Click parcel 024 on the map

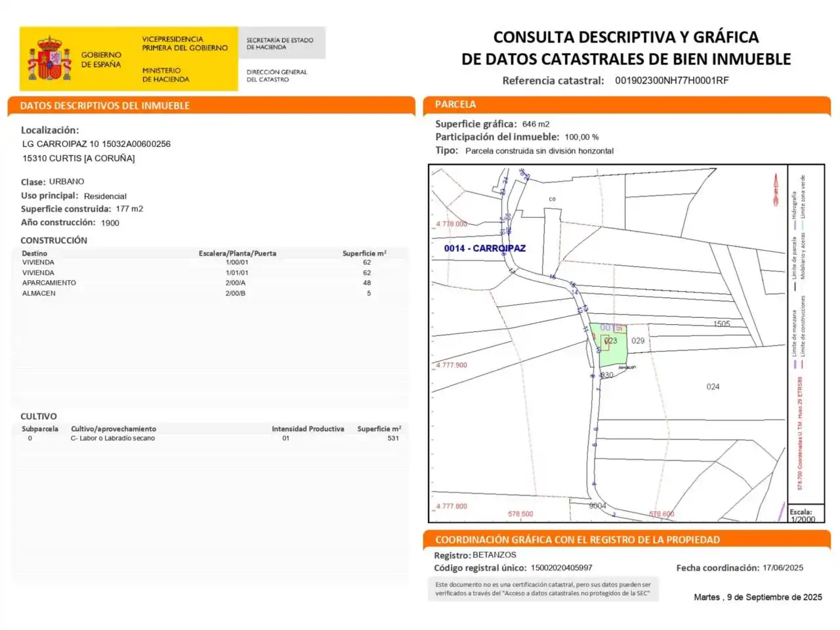[x=713, y=387]
